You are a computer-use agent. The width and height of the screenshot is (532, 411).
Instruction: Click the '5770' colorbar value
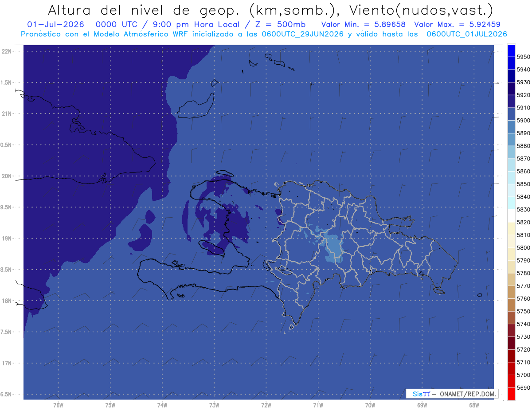pos(524,286)
